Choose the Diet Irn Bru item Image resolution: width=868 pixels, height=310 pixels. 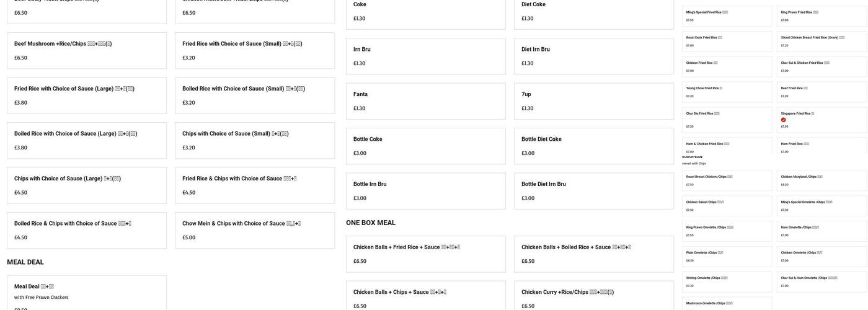(x=594, y=56)
